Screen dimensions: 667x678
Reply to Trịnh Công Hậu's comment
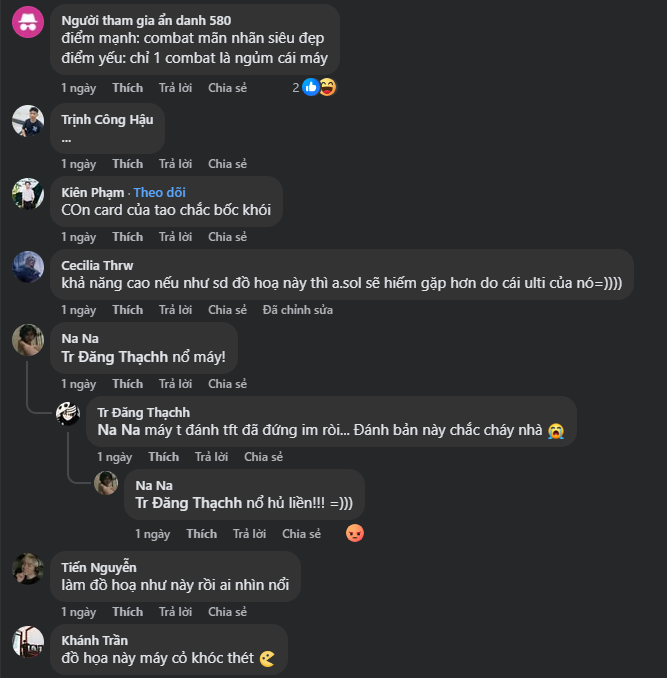click(x=175, y=164)
